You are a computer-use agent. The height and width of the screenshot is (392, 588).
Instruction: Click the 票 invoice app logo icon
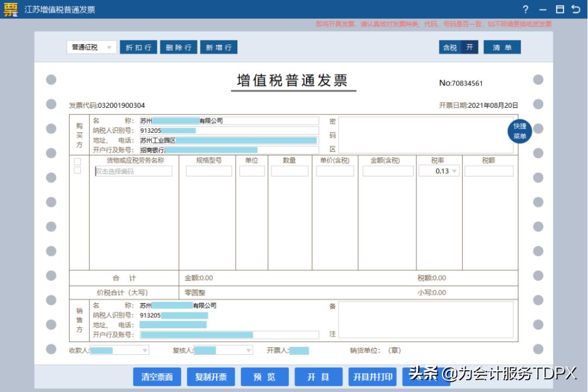pyautogui.click(x=11, y=9)
